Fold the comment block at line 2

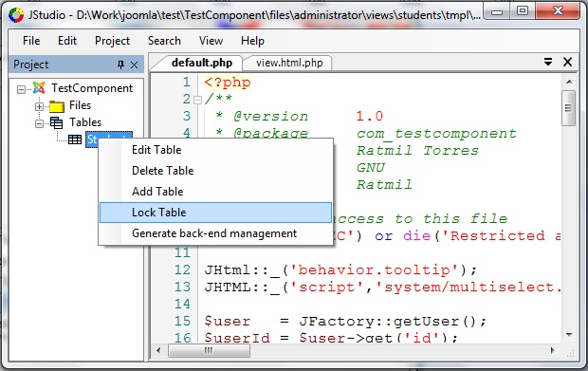click(197, 100)
